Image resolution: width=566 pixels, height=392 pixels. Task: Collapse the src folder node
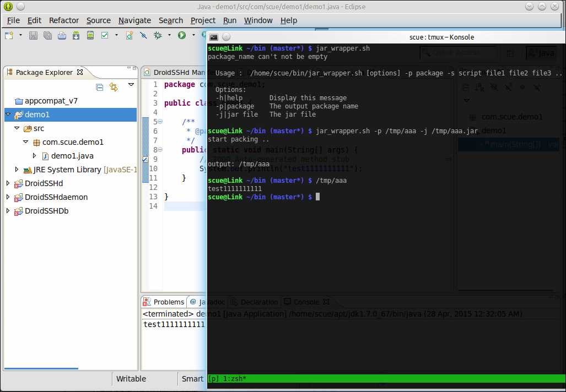(x=17, y=128)
